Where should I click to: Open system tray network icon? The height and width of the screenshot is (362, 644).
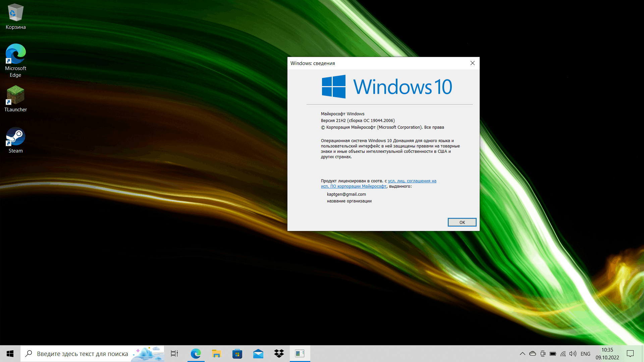coord(564,354)
